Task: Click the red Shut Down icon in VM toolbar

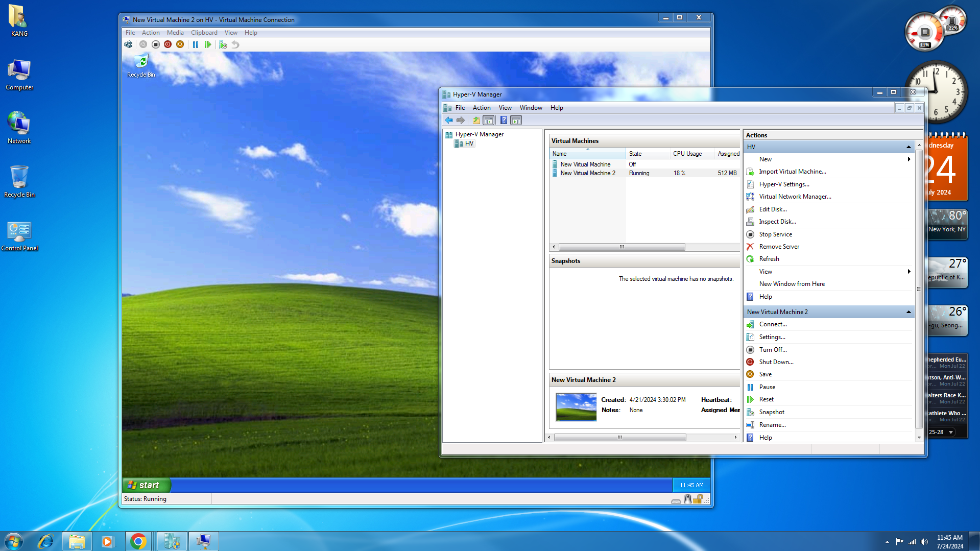Action: (168, 44)
